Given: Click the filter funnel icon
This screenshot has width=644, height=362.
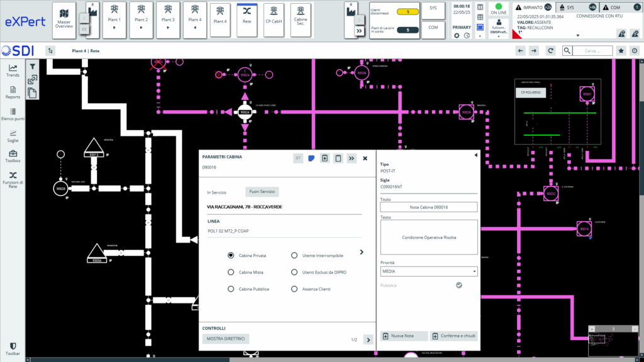Looking at the screenshot, I should click(33, 65).
